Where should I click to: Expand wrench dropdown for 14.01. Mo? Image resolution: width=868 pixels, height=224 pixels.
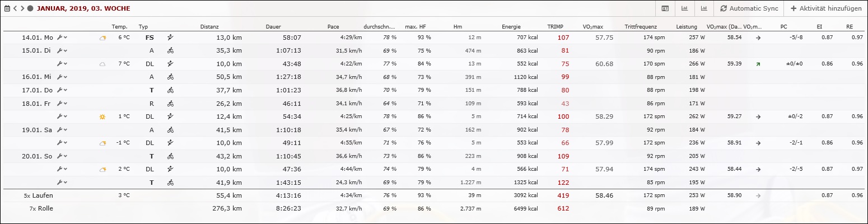point(62,38)
